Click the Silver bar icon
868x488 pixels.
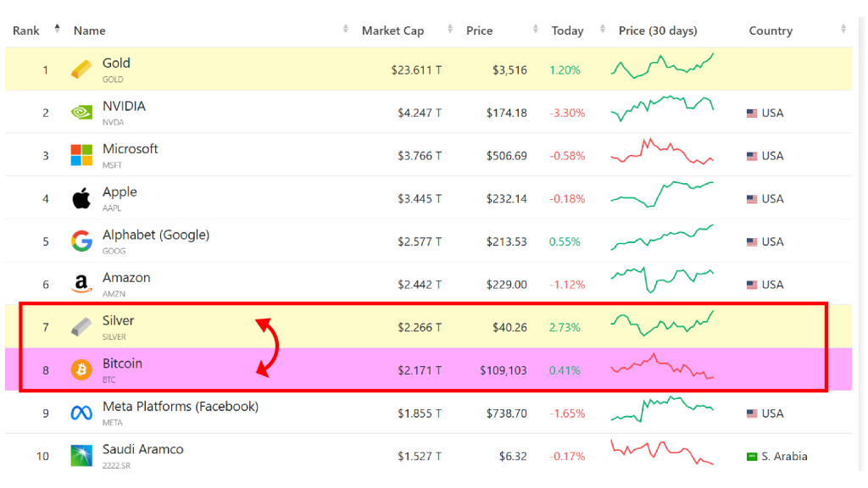pyautogui.click(x=81, y=327)
